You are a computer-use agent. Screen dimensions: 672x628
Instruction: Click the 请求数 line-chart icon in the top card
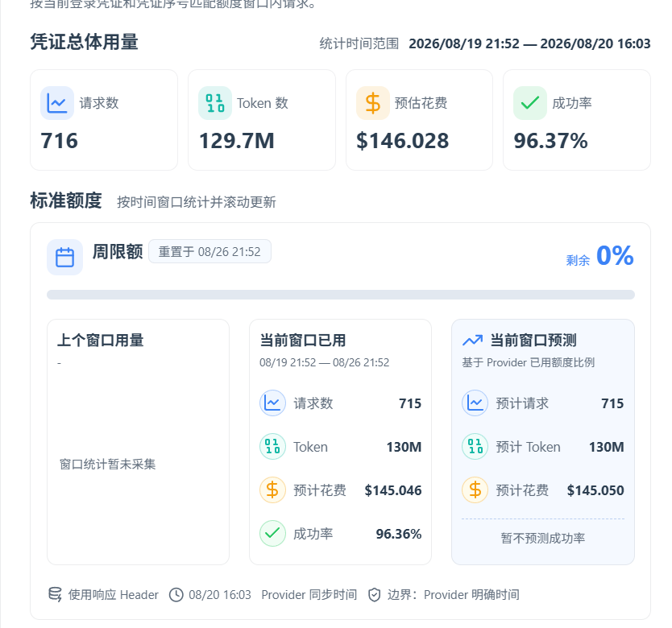point(57,103)
